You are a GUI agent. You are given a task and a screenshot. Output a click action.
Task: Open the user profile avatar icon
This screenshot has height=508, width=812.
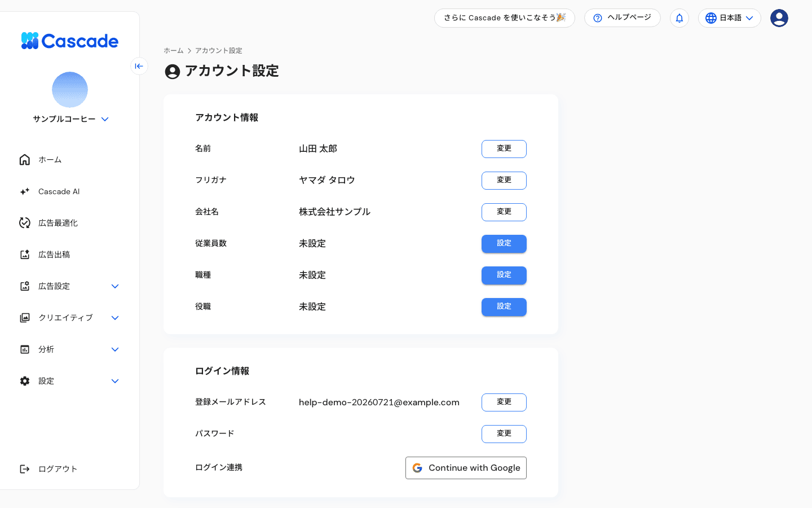pos(779,18)
